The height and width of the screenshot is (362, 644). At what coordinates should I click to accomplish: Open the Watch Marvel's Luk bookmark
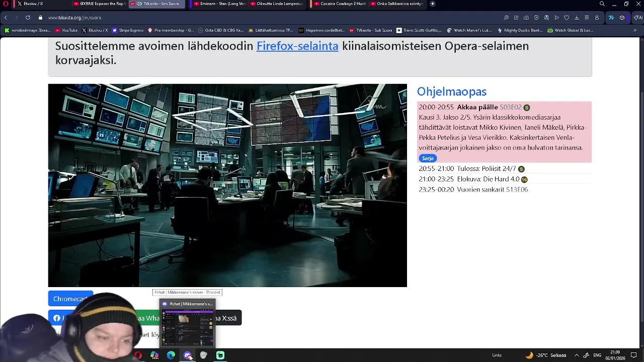(x=469, y=30)
